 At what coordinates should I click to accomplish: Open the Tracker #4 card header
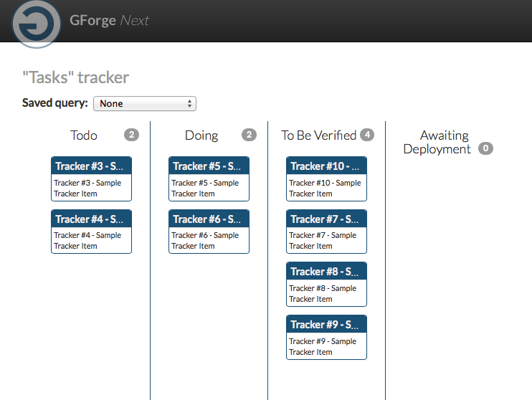(91, 219)
